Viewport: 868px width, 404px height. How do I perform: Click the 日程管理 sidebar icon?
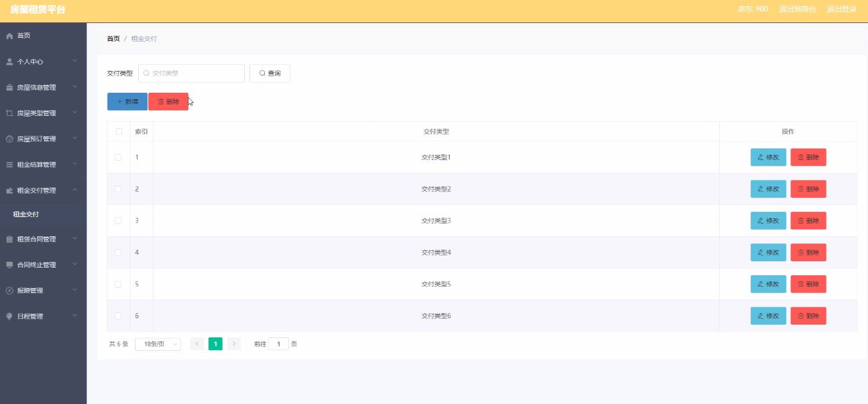click(9, 316)
